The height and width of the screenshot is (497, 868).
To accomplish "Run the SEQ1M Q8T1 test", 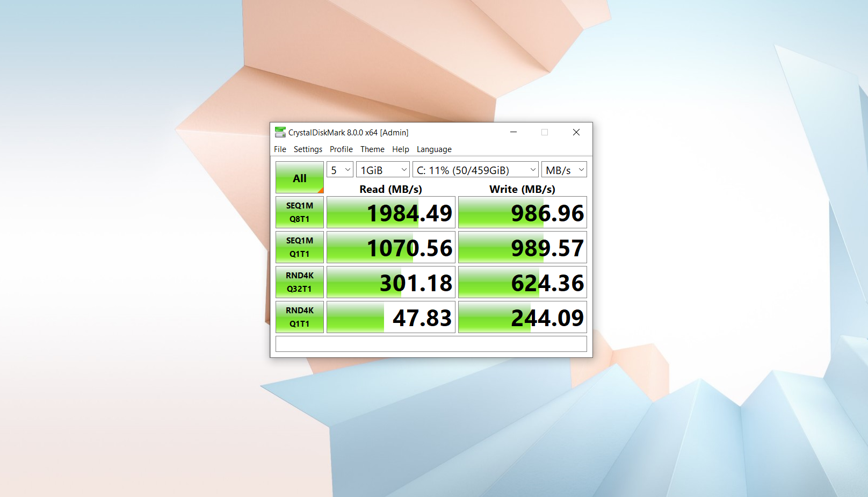I will 300,212.
